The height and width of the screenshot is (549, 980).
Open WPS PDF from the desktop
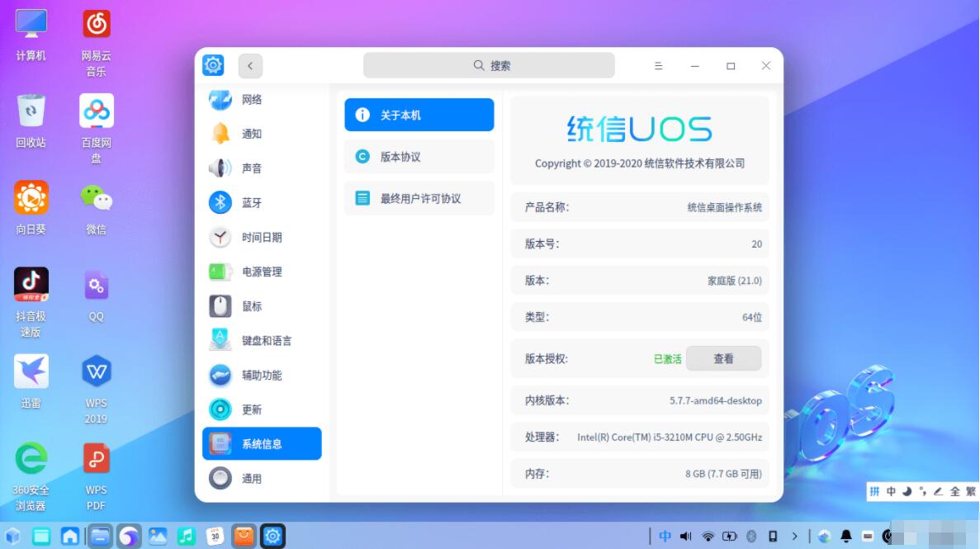point(97,477)
